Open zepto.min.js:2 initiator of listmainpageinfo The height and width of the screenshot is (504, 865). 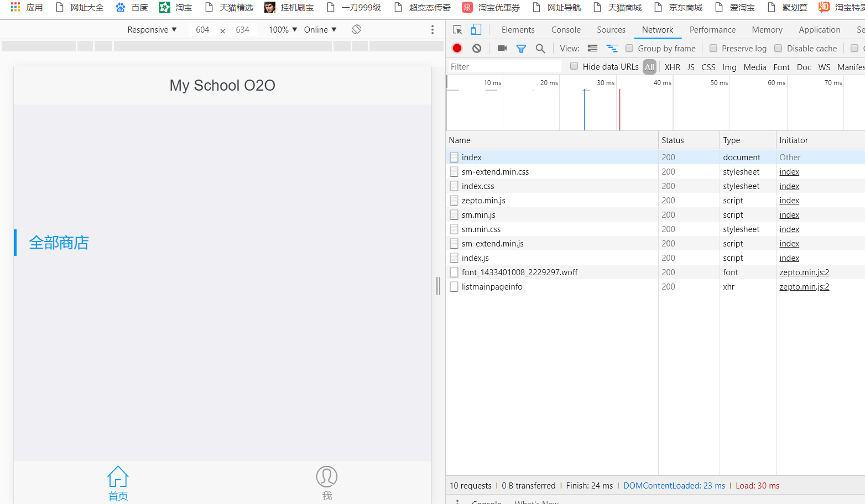pos(804,287)
